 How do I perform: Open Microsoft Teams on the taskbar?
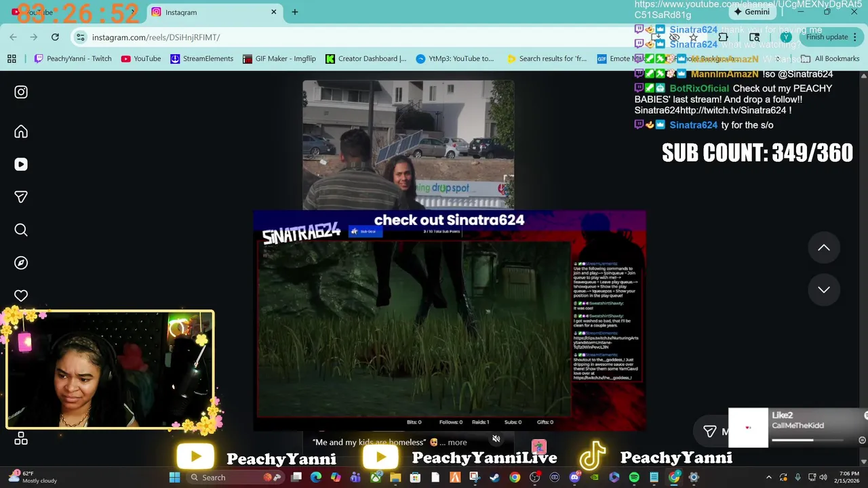pyautogui.click(x=355, y=478)
